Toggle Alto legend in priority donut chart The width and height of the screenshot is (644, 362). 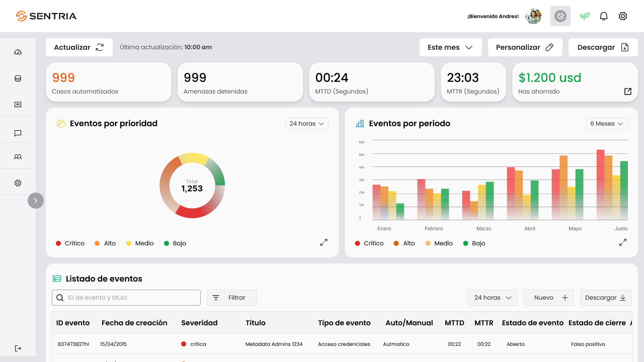point(105,243)
